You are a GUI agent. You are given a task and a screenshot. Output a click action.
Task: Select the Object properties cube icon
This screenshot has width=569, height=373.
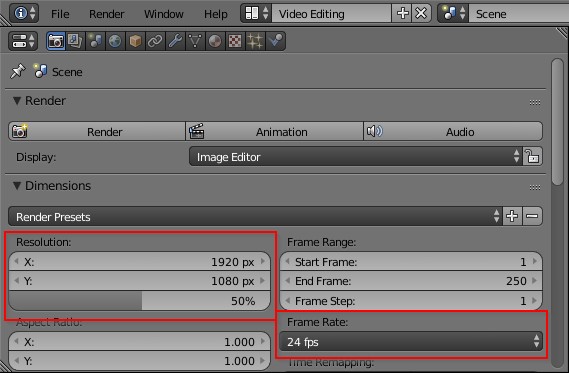tap(135, 41)
